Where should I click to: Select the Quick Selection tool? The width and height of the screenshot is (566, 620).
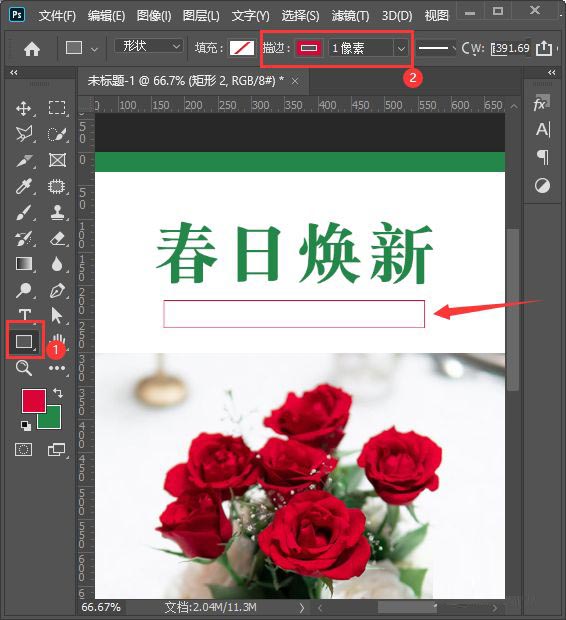pyautogui.click(x=57, y=134)
